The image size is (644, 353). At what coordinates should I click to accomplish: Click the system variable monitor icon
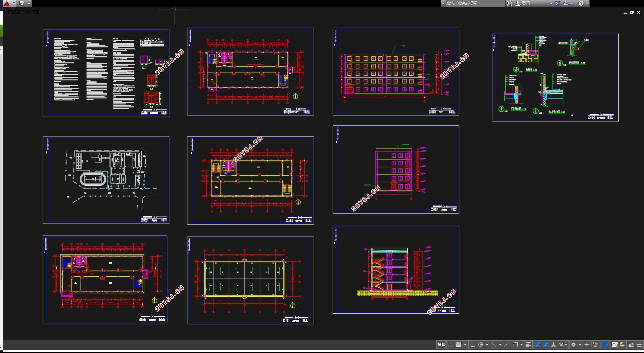point(623,345)
